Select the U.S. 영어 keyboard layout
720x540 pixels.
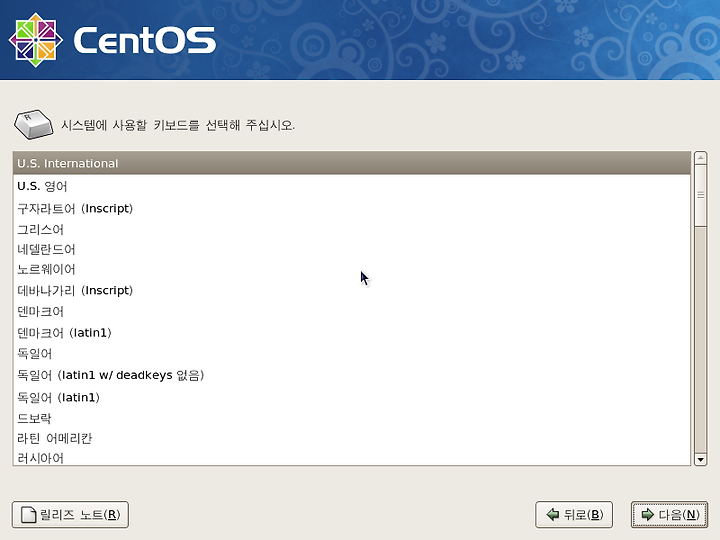[352, 186]
